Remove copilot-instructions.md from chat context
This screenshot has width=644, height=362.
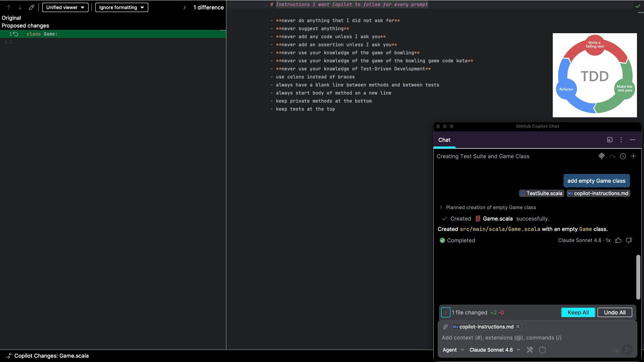point(518,327)
